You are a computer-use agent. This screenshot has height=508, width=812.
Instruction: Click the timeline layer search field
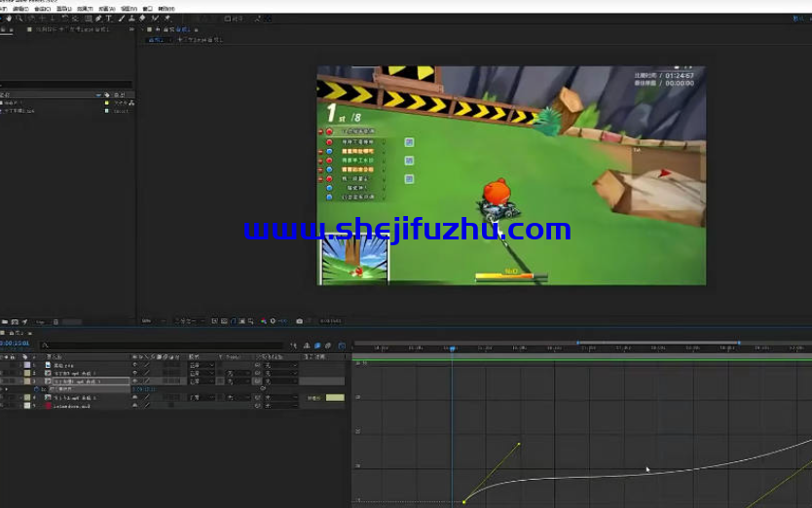click(x=162, y=345)
